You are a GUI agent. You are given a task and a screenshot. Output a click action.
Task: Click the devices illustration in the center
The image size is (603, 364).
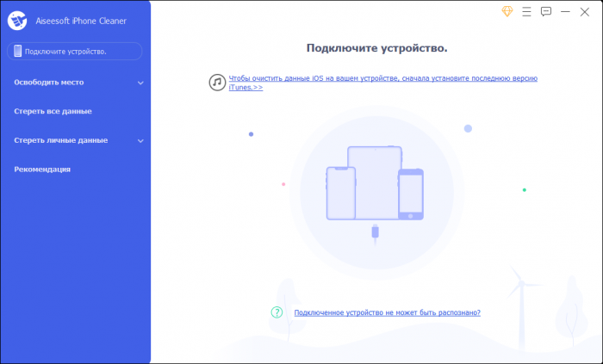coord(375,183)
